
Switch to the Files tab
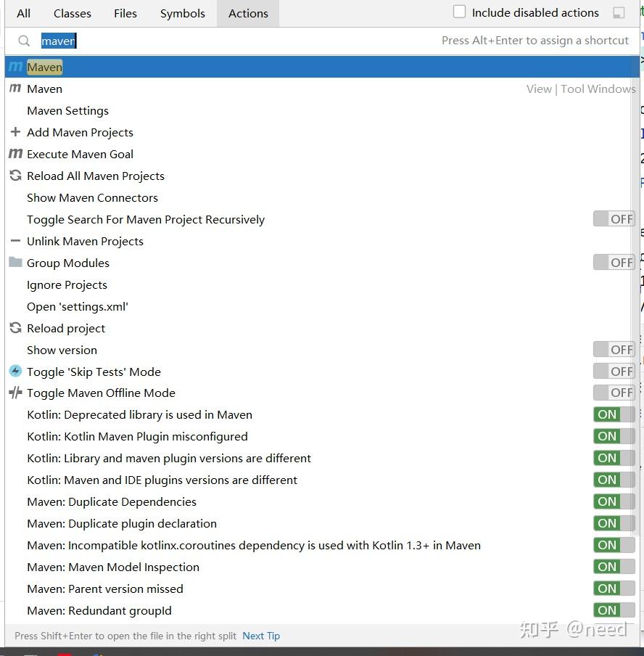click(125, 13)
